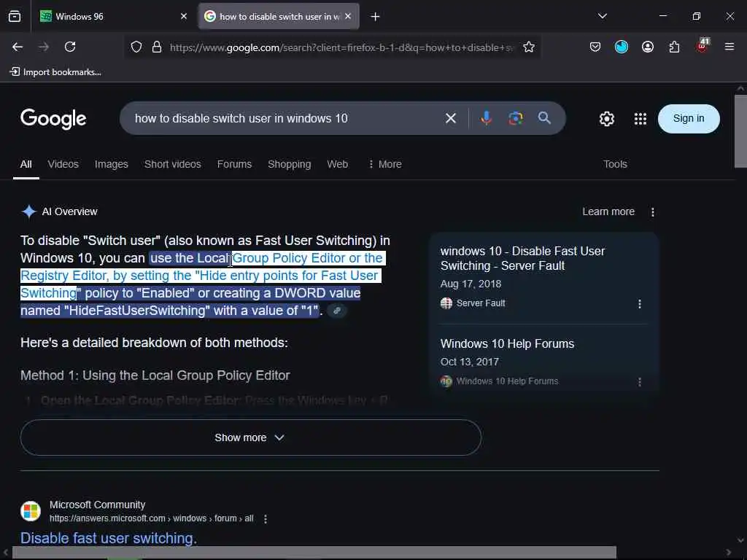
Task: Start voice search with microphone icon
Action: pos(486,117)
